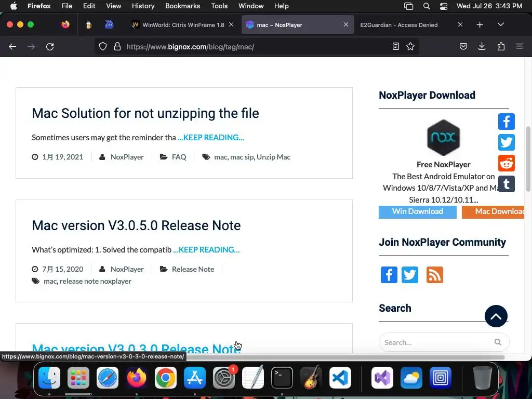
Task: Launch Visual Studio Code from Dock
Action: click(340, 378)
